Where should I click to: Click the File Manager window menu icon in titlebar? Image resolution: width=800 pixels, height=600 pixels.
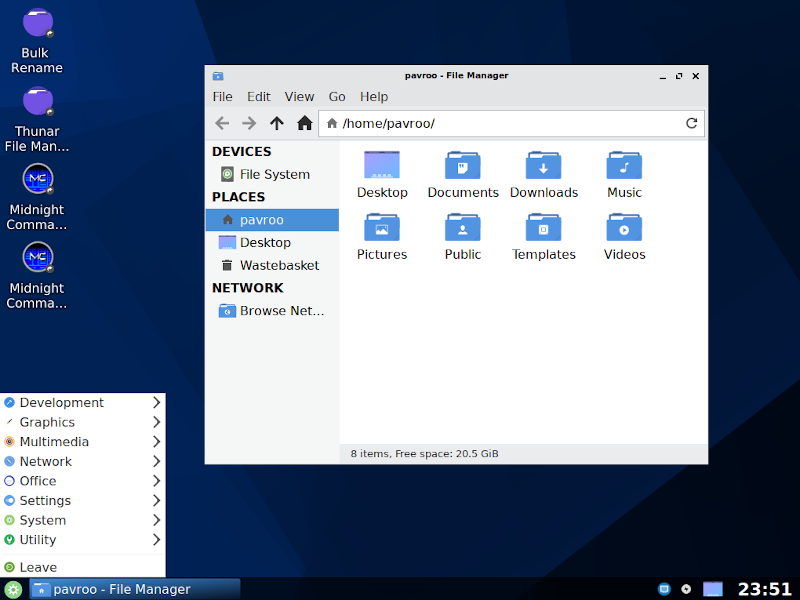click(x=218, y=76)
